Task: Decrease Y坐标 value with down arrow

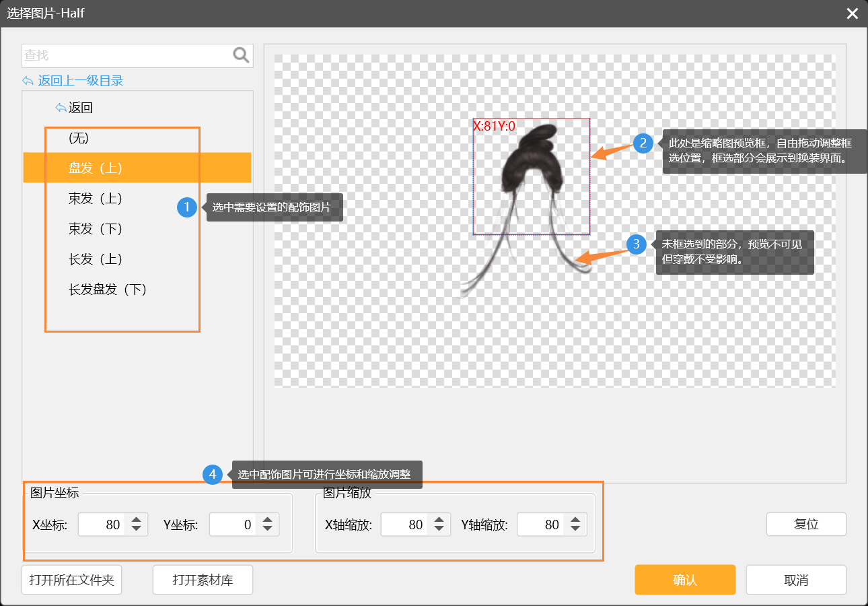Action: [x=268, y=529]
